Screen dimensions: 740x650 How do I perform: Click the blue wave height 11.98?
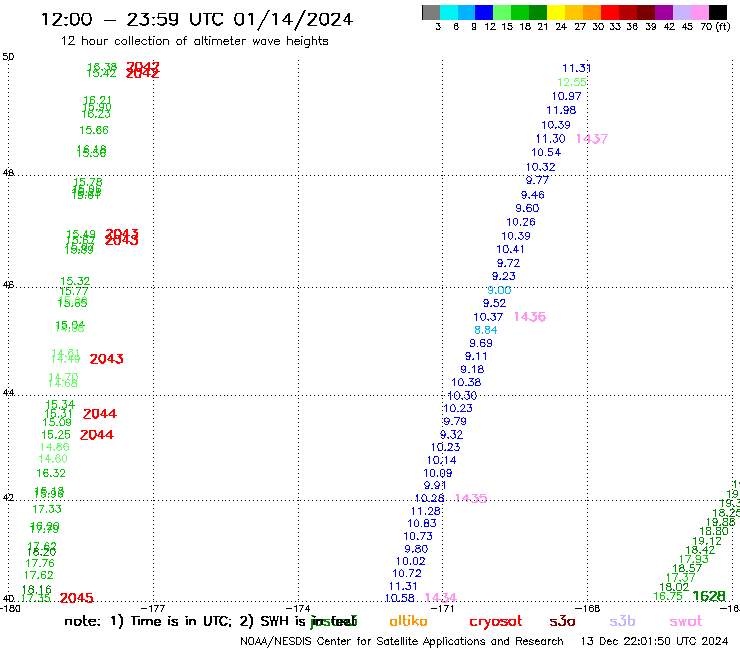click(561, 110)
